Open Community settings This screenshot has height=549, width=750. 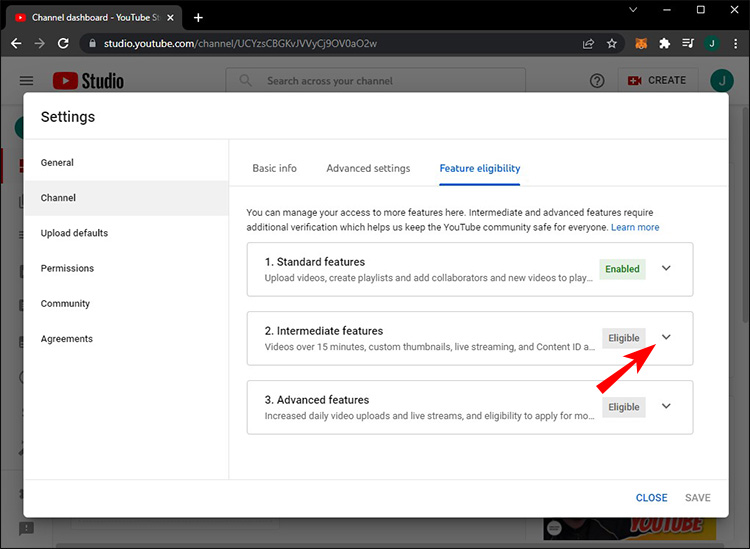126,304
